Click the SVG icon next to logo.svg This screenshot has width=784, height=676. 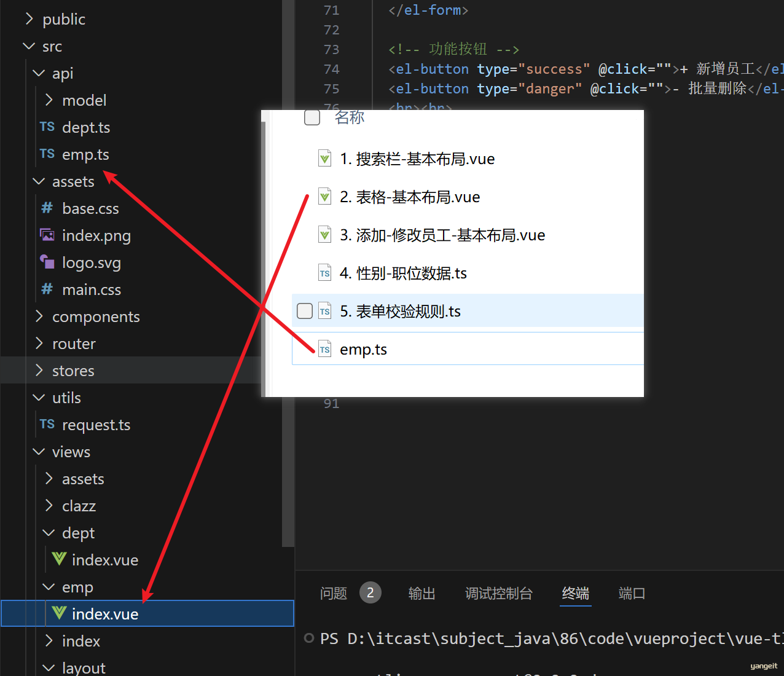point(47,262)
